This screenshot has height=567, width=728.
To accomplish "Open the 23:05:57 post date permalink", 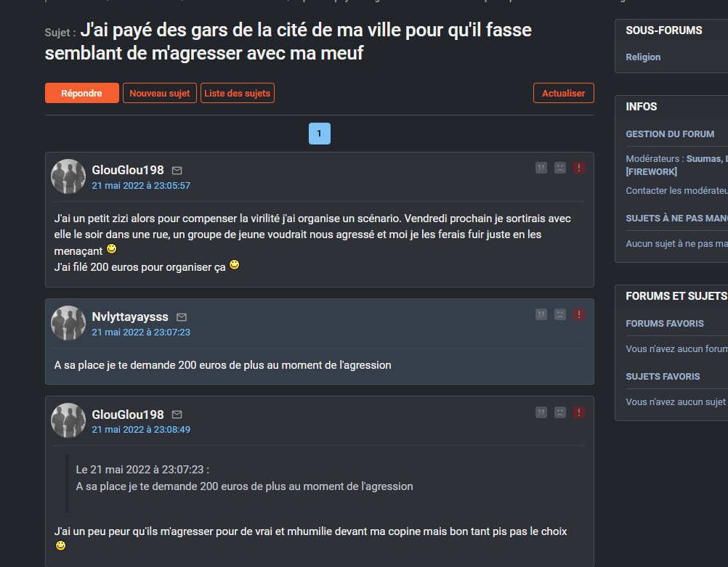I will (x=141, y=186).
